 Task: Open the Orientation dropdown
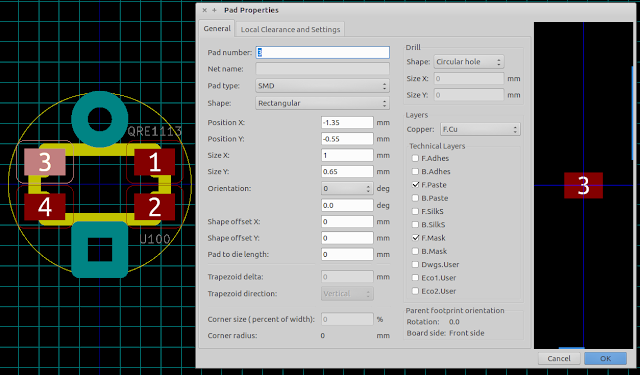click(347, 189)
